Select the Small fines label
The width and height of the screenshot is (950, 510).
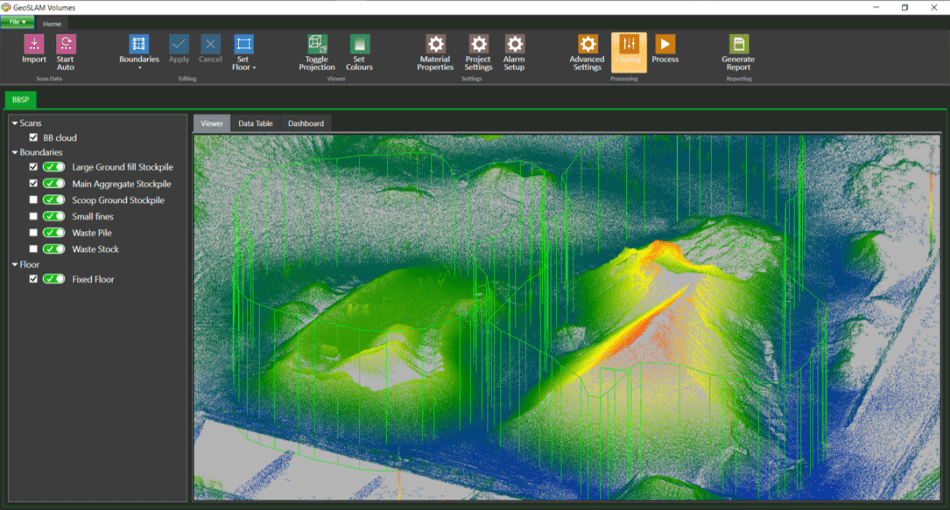point(93,216)
